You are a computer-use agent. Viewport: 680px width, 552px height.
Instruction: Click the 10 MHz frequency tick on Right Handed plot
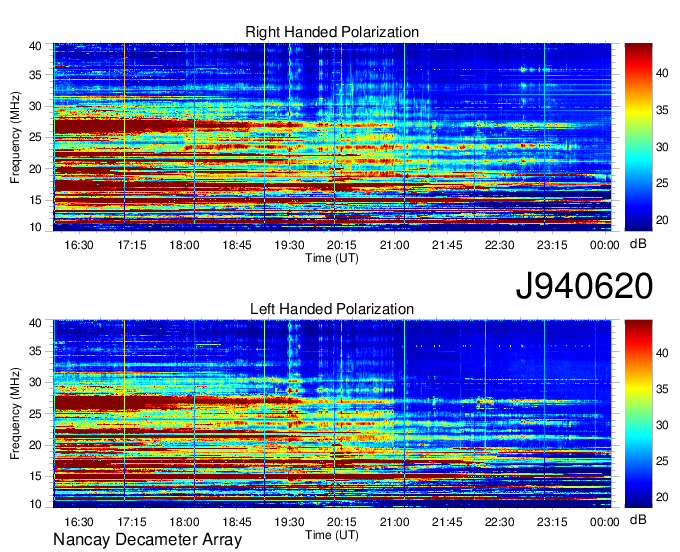pos(35,227)
